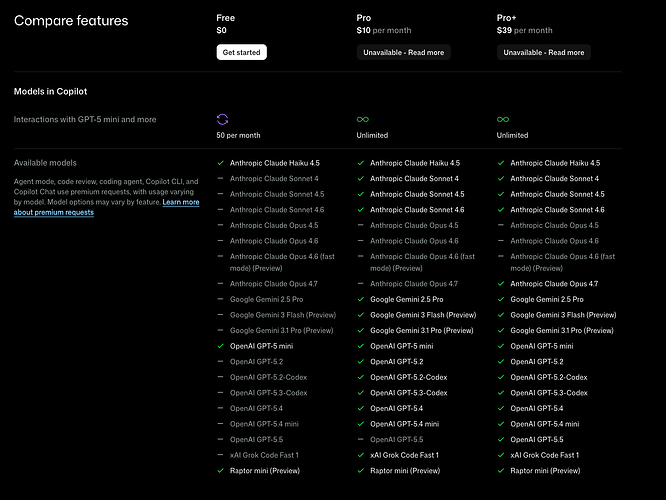Click Free column checkmark for OpenAI GPT-5 mini

pos(220,346)
